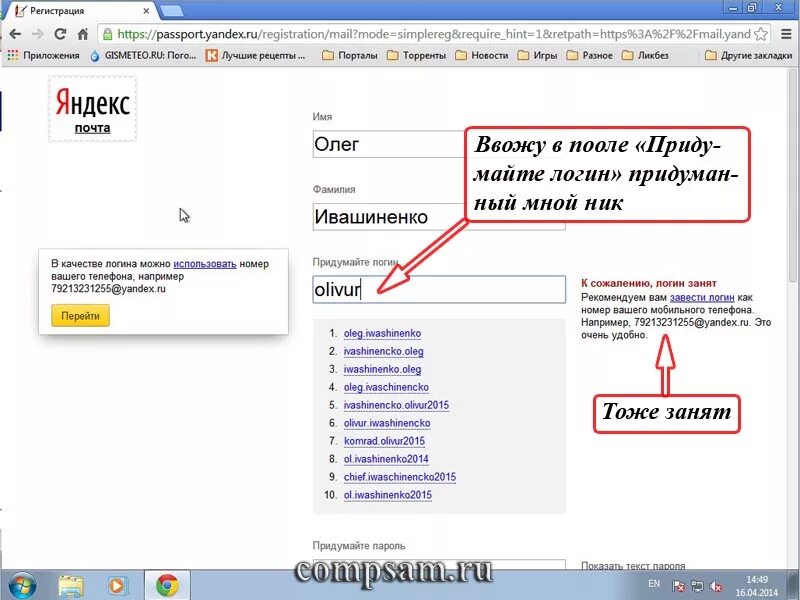Open the Action Center flag tray icon
Screen dimensions: 800x600
(x=678, y=586)
